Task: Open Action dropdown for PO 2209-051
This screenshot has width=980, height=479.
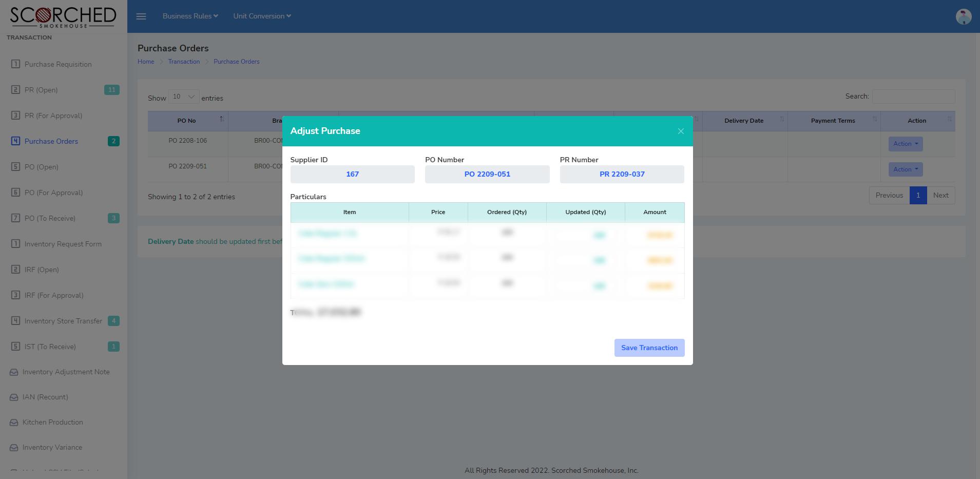Action: 906,169
